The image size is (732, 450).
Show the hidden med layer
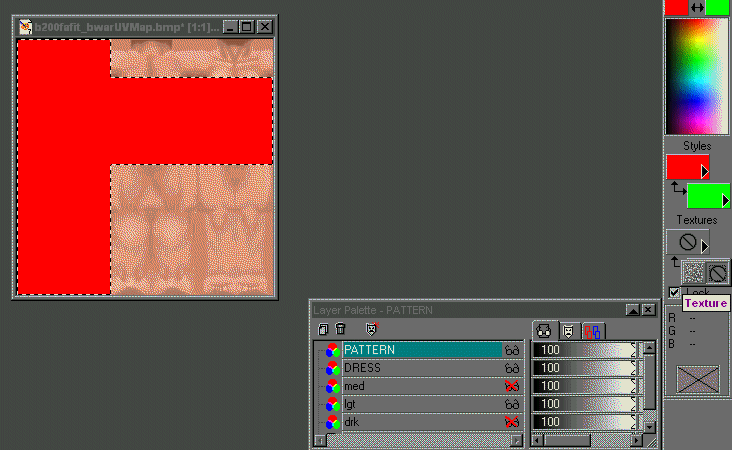(x=512, y=386)
